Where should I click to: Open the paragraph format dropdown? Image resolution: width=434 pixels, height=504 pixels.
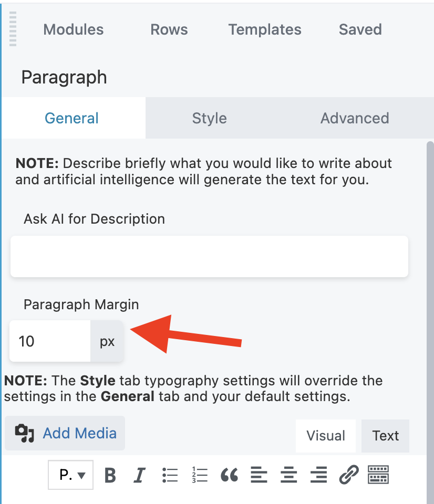[71, 475]
